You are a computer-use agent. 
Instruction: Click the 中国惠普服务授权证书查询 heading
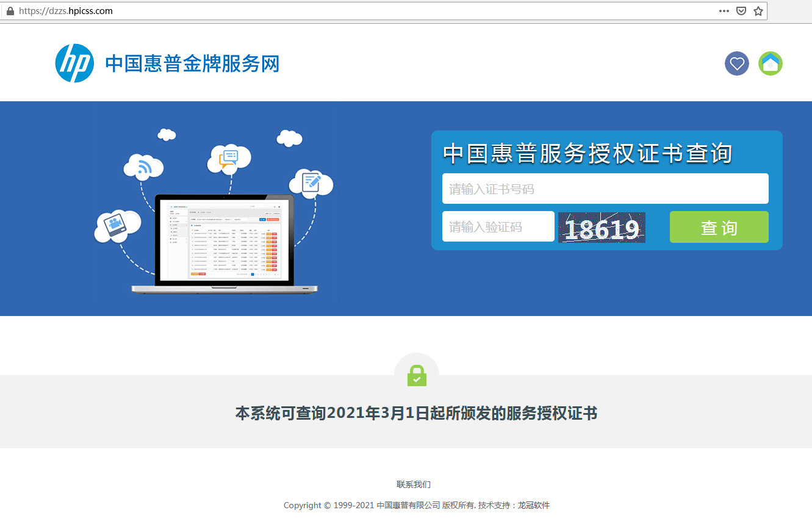[587, 153]
